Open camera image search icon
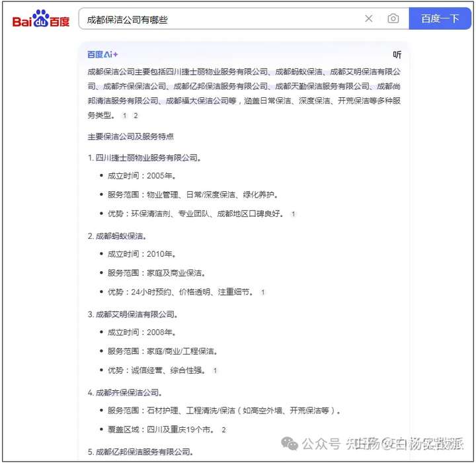Viewport: 476px width, 463px height. (x=393, y=19)
